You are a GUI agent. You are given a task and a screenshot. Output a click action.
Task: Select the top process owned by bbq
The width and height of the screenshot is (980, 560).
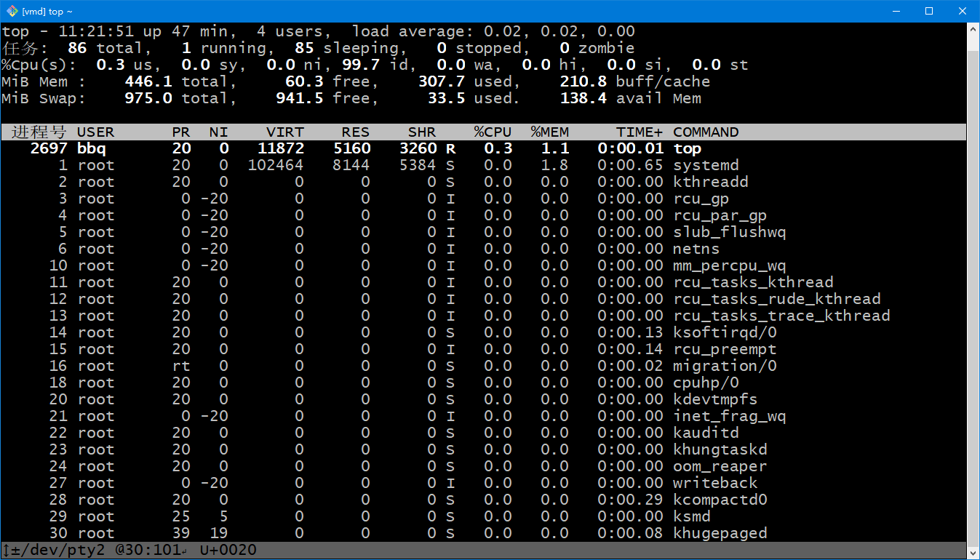[687, 149]
